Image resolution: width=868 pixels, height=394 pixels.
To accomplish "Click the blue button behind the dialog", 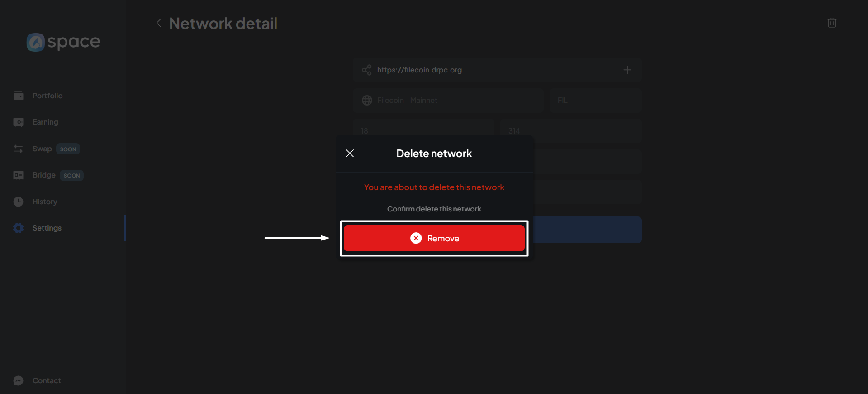I will (x=588, y=230).
